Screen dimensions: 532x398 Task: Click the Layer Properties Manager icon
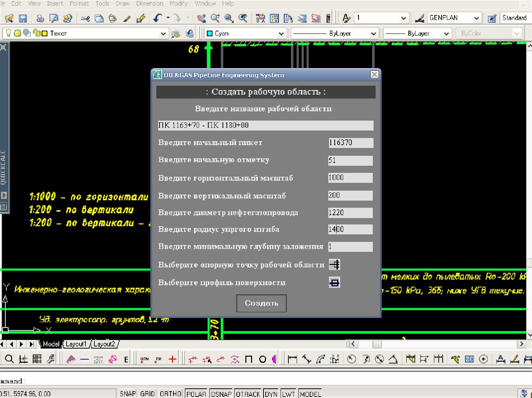coord(176,34)
